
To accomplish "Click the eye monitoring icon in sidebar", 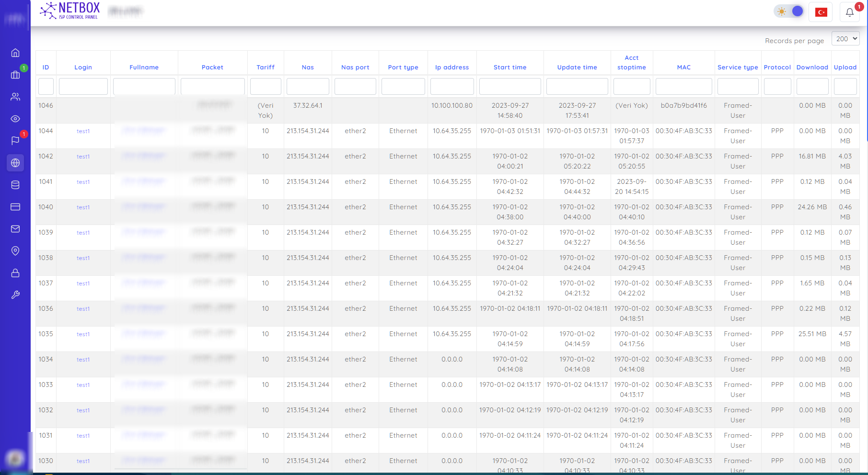I will (x=15, y=119).
